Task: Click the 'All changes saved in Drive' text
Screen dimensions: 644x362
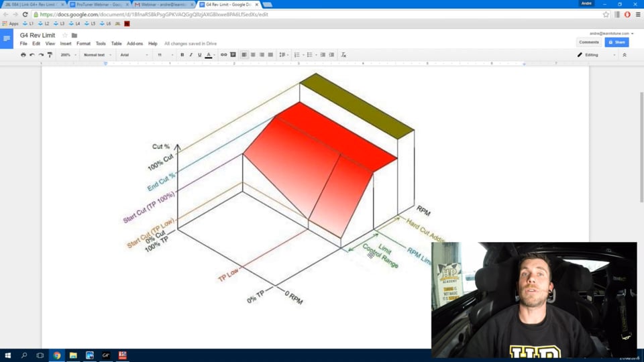Action: pos(191,44)
